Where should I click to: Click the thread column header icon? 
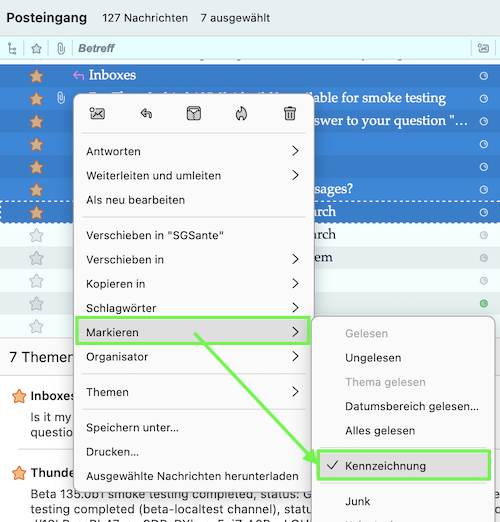[12, 49]
